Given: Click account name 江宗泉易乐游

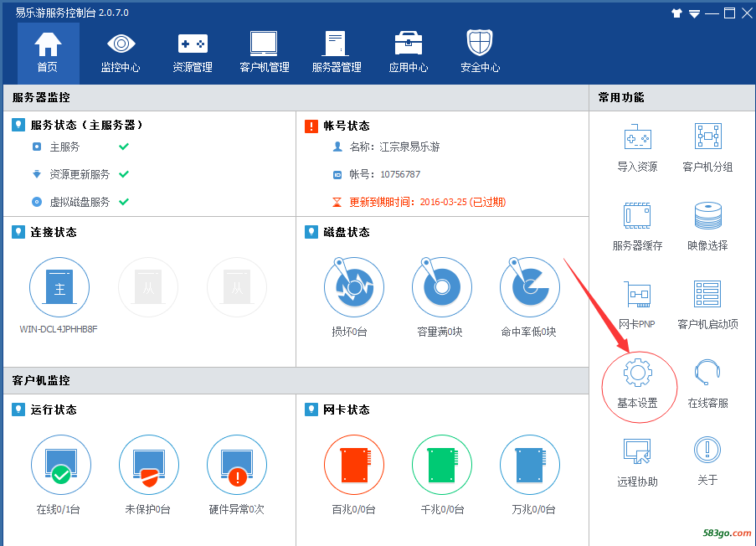Looking at the screenshot, I should 409,147.
